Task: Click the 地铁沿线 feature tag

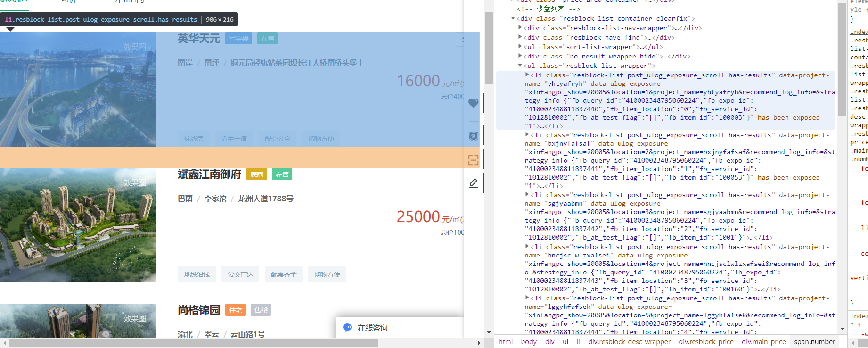Action: click(x=197, y=274)
